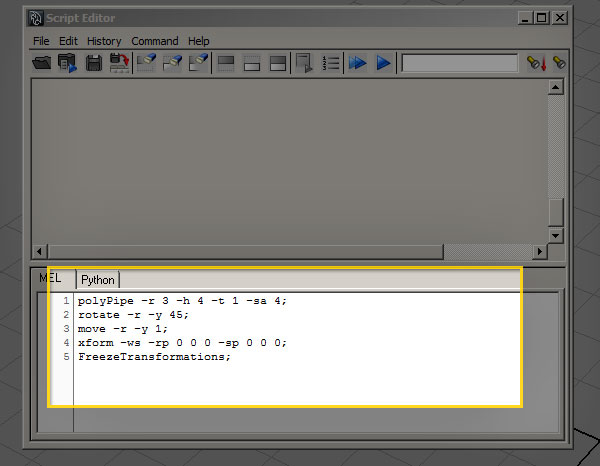Image resolution: width=600 pixels, height=466 pixels.
Task: Click the horizontal scroll left arrow
Action: click(x=39, y=251)
